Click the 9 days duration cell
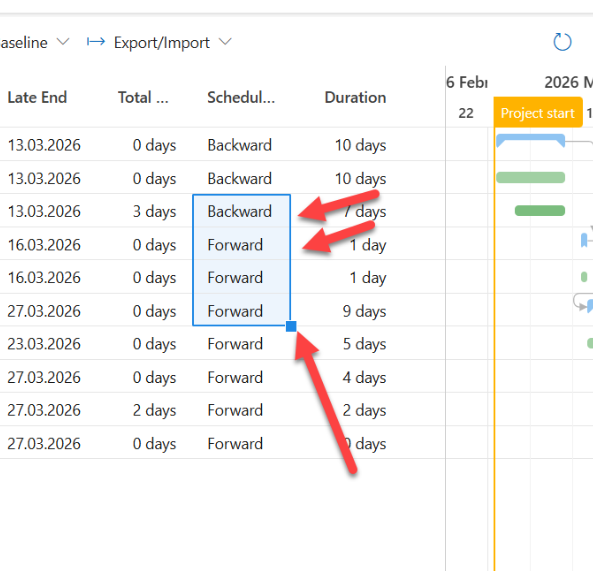The height and width of the screenshot is (571, 593). point(364,311)
